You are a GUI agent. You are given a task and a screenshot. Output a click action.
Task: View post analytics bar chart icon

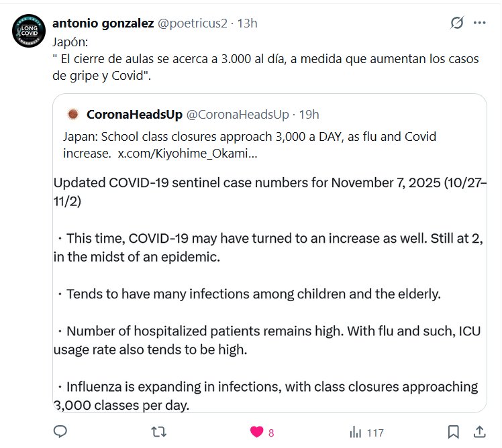(x=356, y=432)
